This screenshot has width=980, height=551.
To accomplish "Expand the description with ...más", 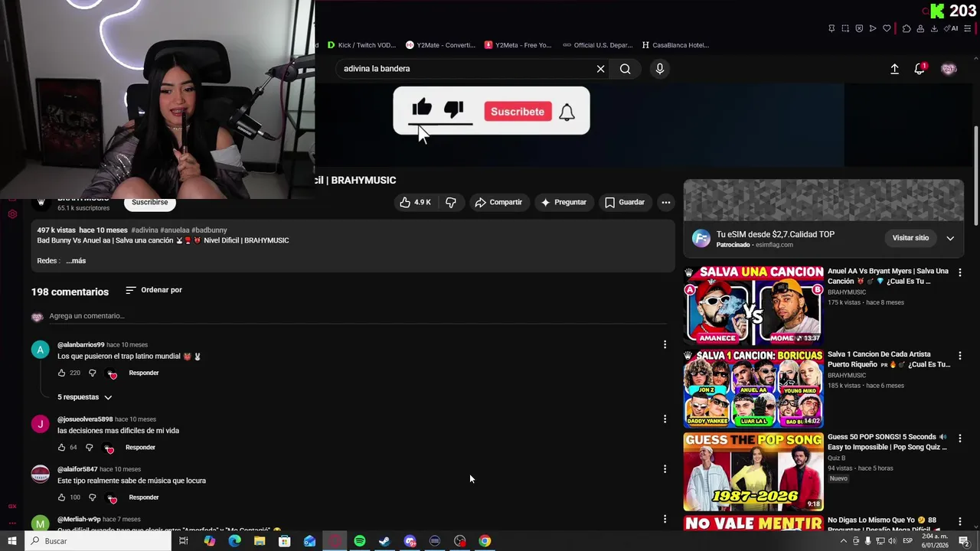I will [76, 261].
